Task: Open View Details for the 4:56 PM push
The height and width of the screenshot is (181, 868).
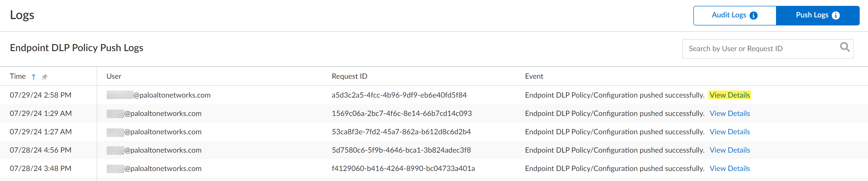Action: pos(730,150)
